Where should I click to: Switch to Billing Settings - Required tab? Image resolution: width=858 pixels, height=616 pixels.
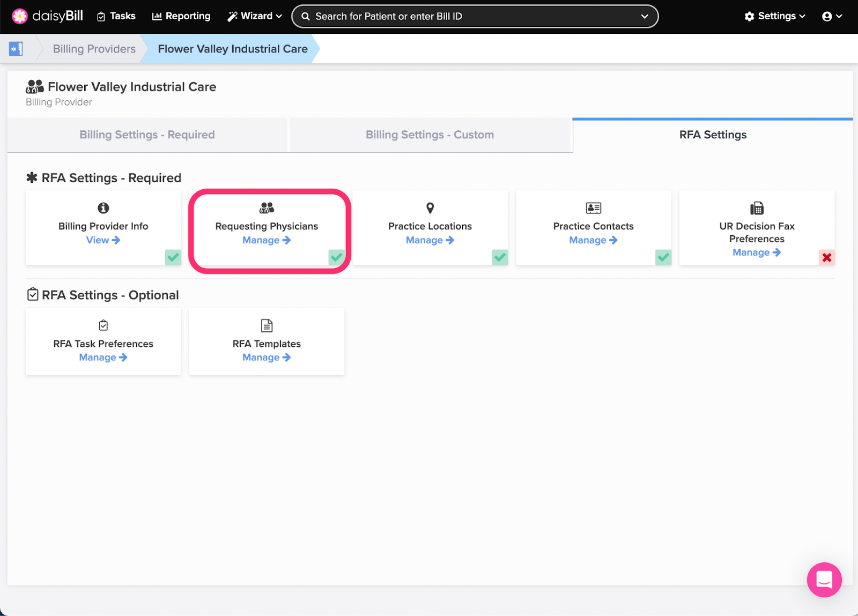pos(147,135)
